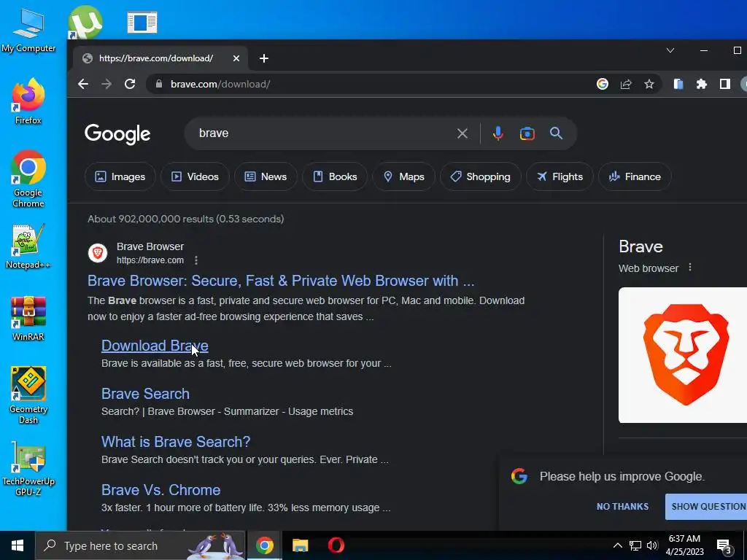Open the blue extension icon in the toolbar

pyautogui.click(x=678, y=85)
